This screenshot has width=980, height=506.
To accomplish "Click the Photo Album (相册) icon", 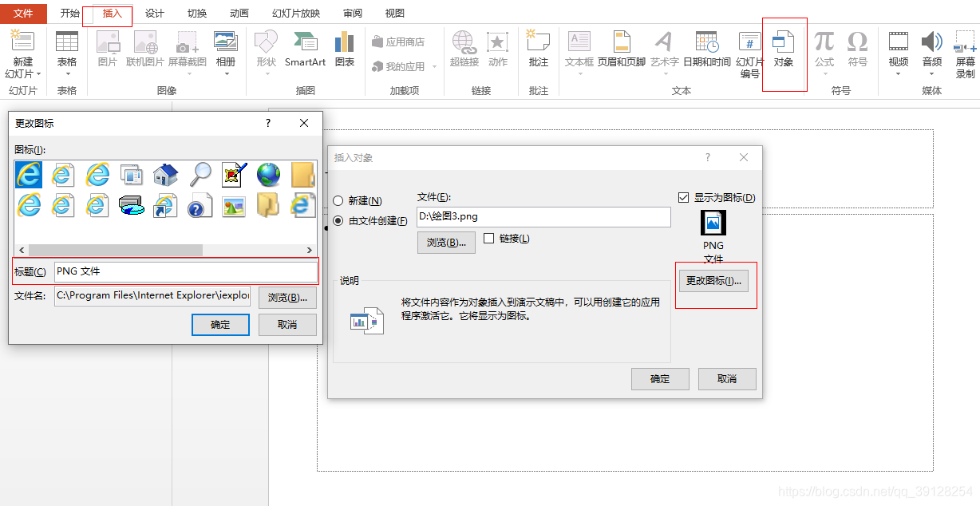I will 226,42.
